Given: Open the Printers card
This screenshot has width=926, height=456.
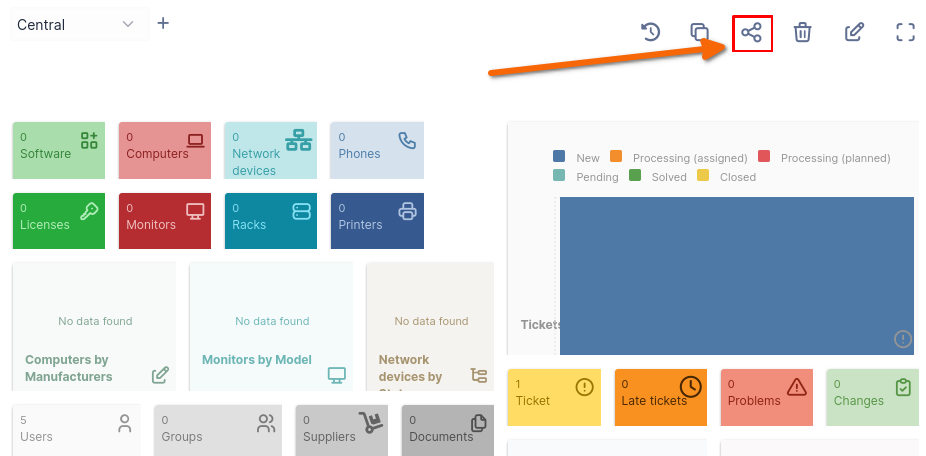Looking at the screenshot, I should point(378,221).
